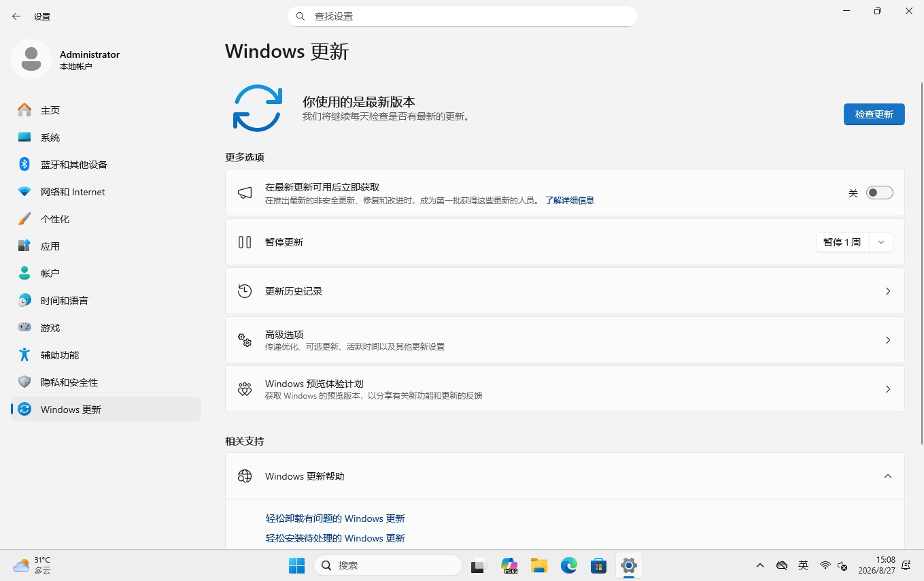Click the Windows Update help globe icon

[245, 476]
